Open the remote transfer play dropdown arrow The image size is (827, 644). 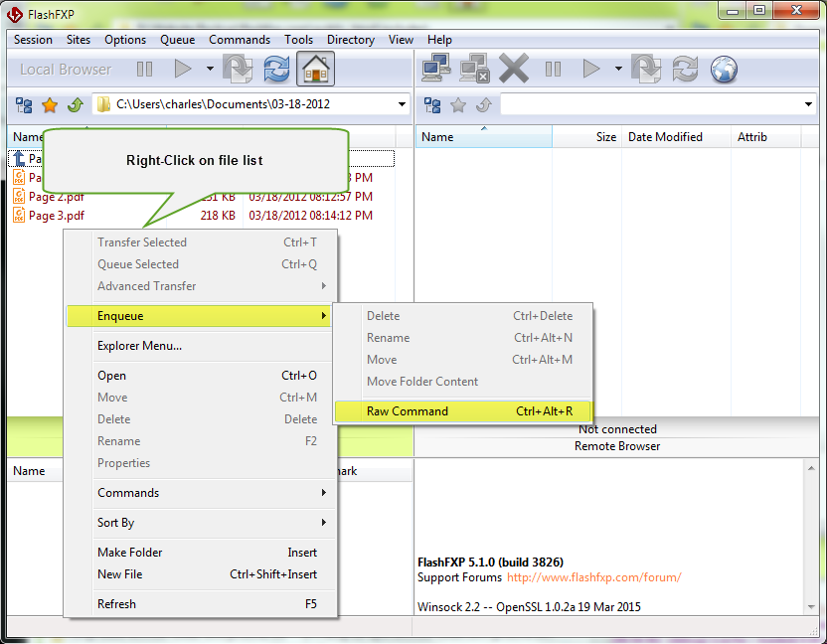coord(618,69)
